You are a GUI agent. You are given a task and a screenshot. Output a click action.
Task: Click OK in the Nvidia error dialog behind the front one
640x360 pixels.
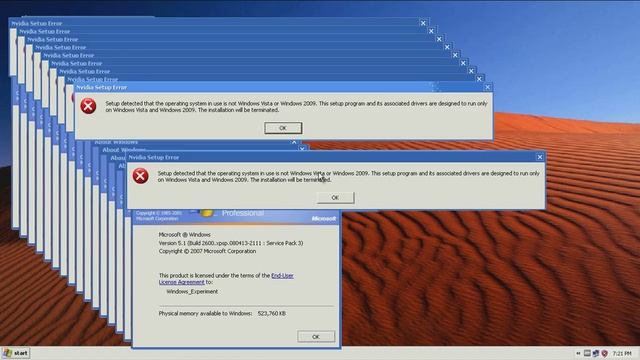coord(283,128)
